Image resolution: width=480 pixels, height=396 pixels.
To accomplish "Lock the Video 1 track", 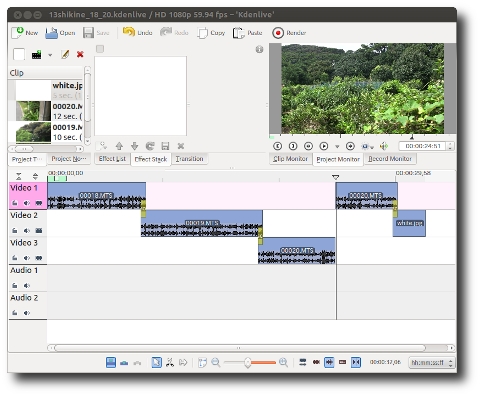I will [15, 203].
